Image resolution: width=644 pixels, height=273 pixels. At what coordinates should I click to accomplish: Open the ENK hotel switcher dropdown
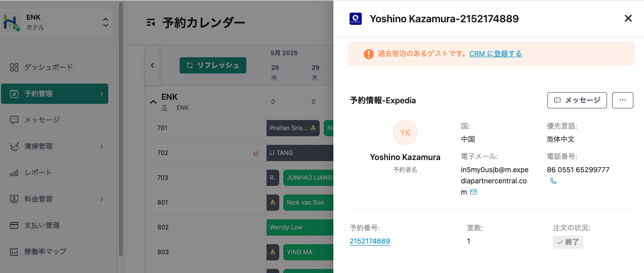point(105,22)
